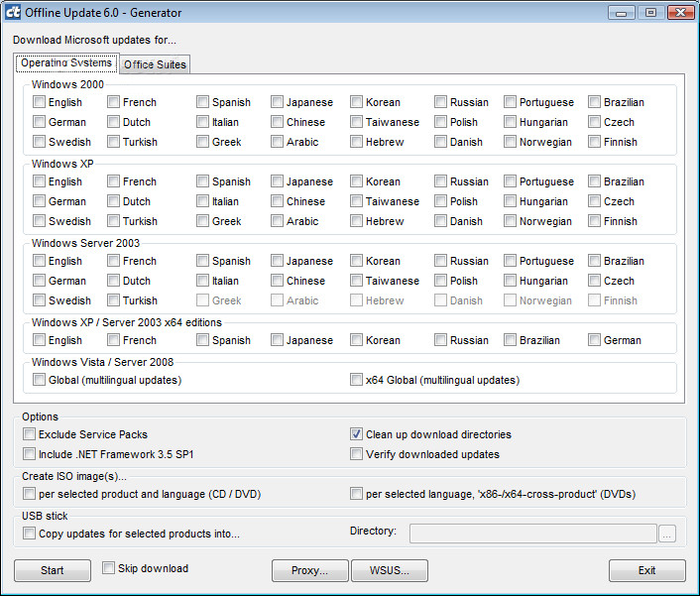Check Portuguese under Windows Server 2003
This screenshot has width=700, height=596.
[x=511, y=261]
